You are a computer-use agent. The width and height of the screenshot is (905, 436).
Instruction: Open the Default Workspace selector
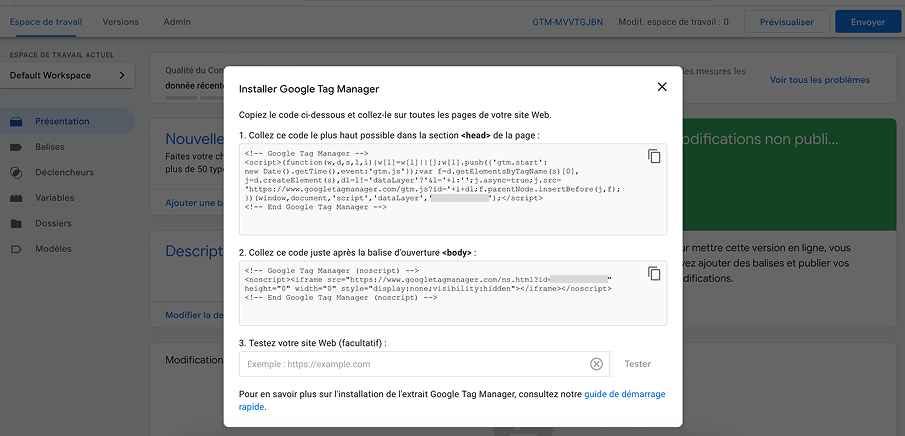click(68, 76)
